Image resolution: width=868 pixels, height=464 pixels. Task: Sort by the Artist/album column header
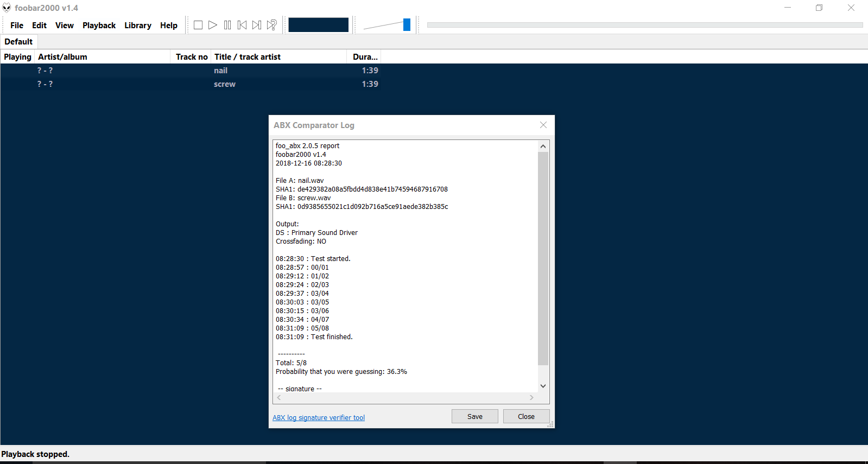pyautogui.click(x=103, y=57)
